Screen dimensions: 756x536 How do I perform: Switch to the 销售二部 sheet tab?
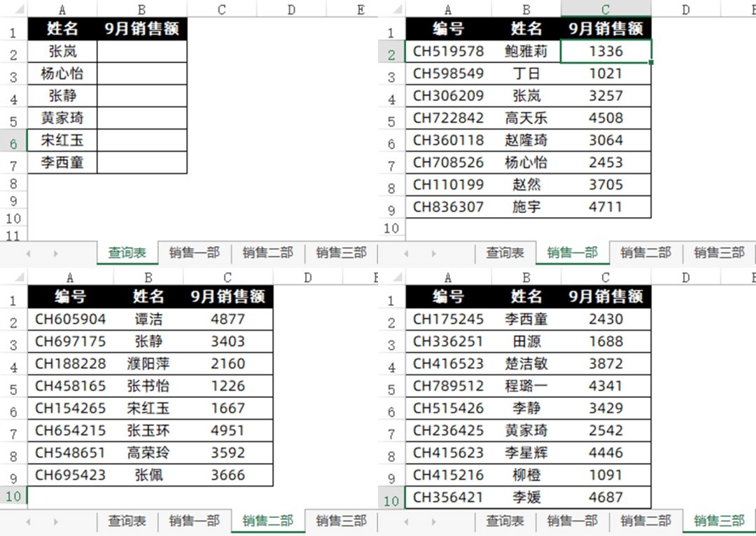[267, 522]
